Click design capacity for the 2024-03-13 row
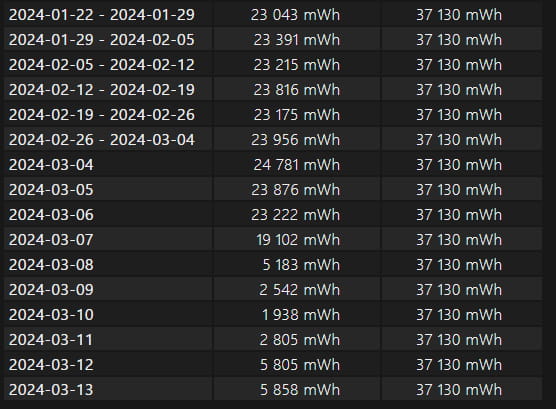556x409 pixels. (x=459, y=390)
